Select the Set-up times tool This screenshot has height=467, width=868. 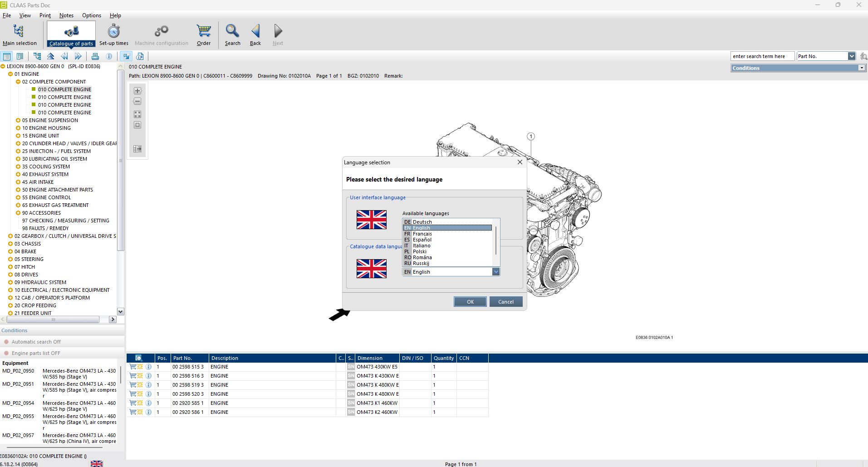(x=113, y=34)
